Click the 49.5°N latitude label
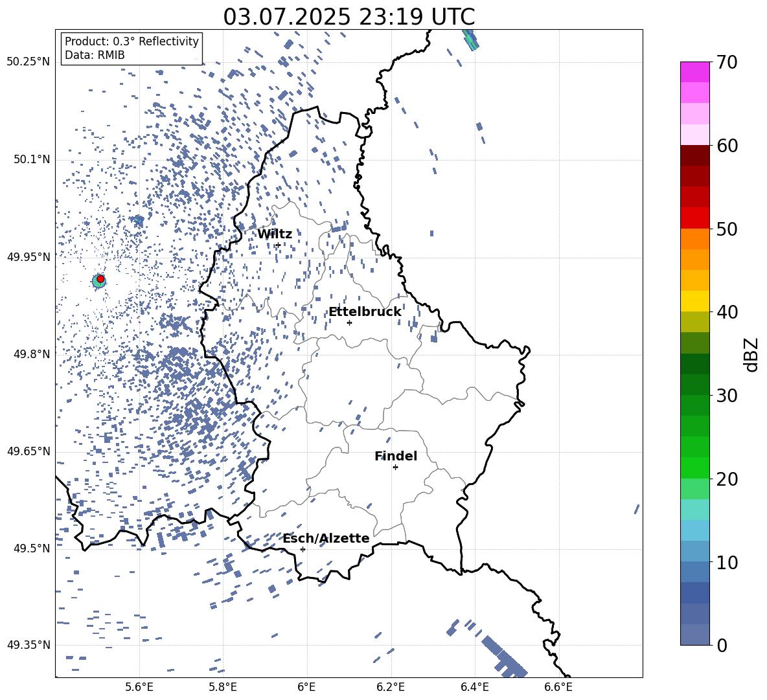Image resolution: width=767 pixels, height=700 pixels. tap(31, 548)
